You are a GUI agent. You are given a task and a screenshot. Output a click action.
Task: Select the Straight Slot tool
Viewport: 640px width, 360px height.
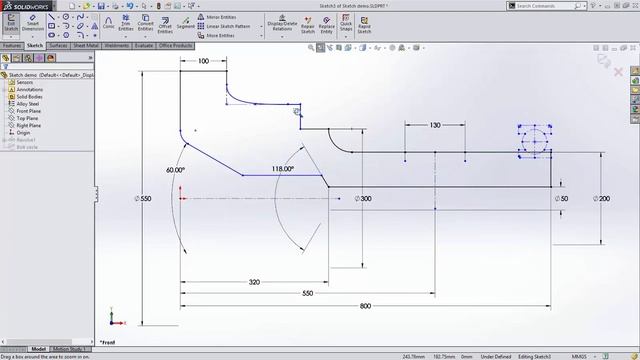(51, 35)
